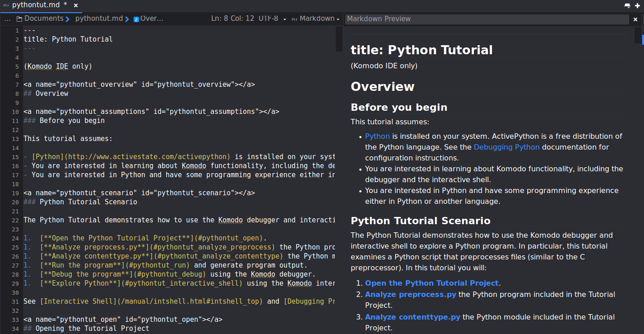Click the editor vertical scrollbar thumb
Image resolution: width=644 pixels, height=334 pixels.
pyautogui.click(x=339, y=39)
